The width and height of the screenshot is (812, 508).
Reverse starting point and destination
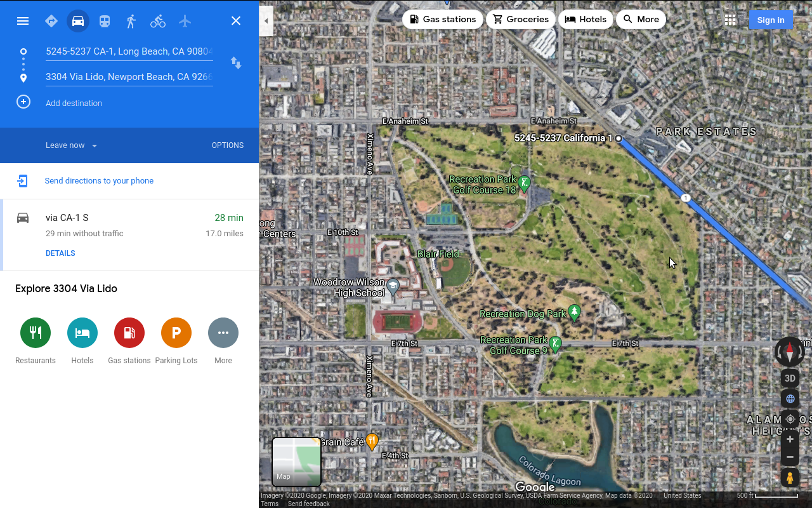[x=236, y=63]
